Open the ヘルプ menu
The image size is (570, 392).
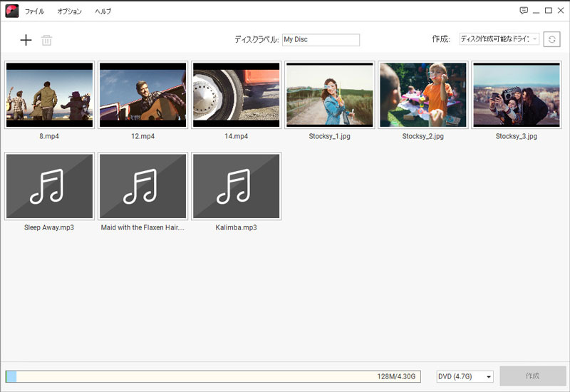click(x=103, y=11)
